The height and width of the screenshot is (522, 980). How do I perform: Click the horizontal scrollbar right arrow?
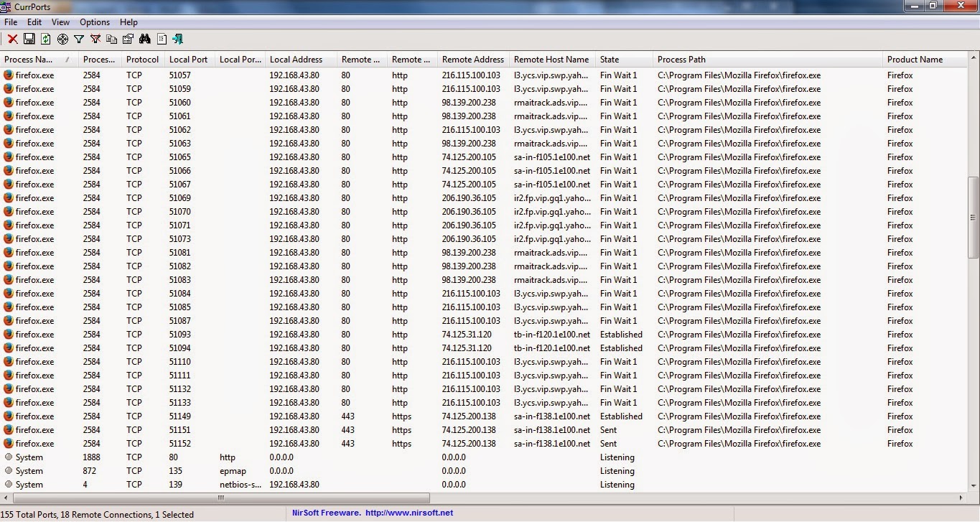[962, 498]
